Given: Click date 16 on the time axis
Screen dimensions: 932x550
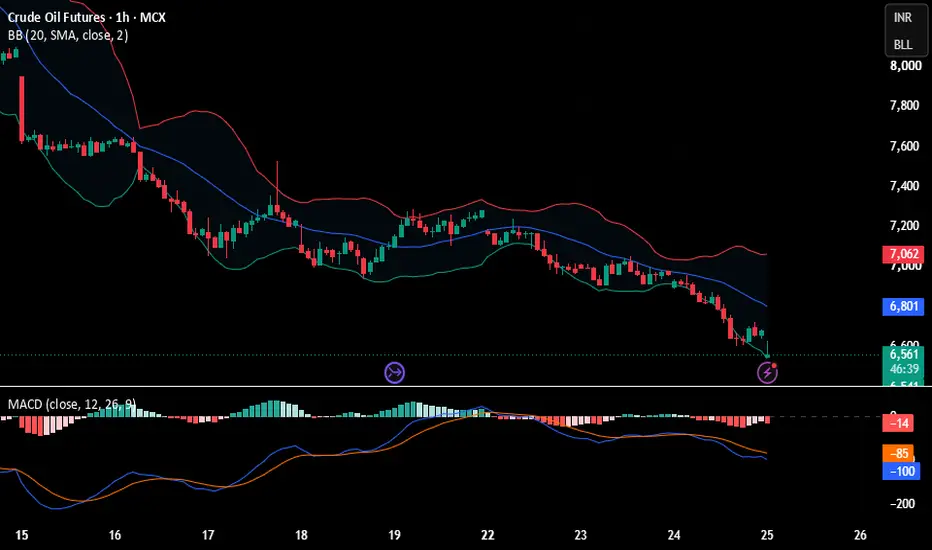Looking at the screenshot, I should 115,535.
